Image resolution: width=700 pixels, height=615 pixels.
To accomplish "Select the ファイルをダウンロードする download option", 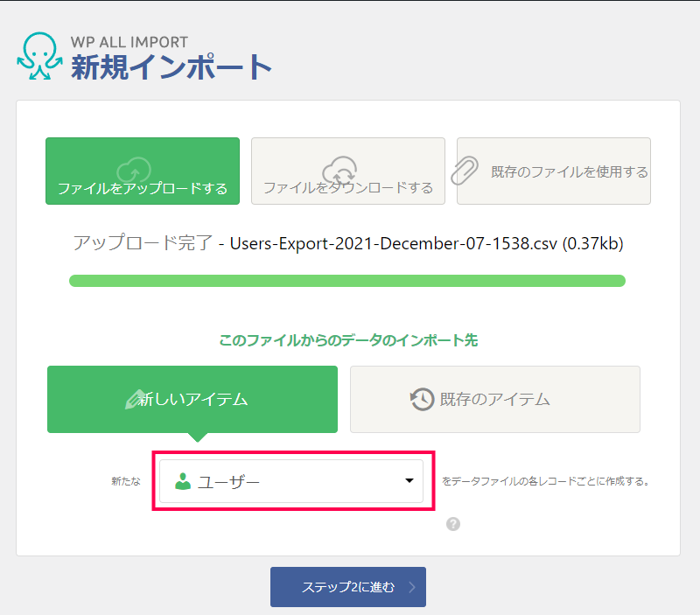I will tap(348, 171).
